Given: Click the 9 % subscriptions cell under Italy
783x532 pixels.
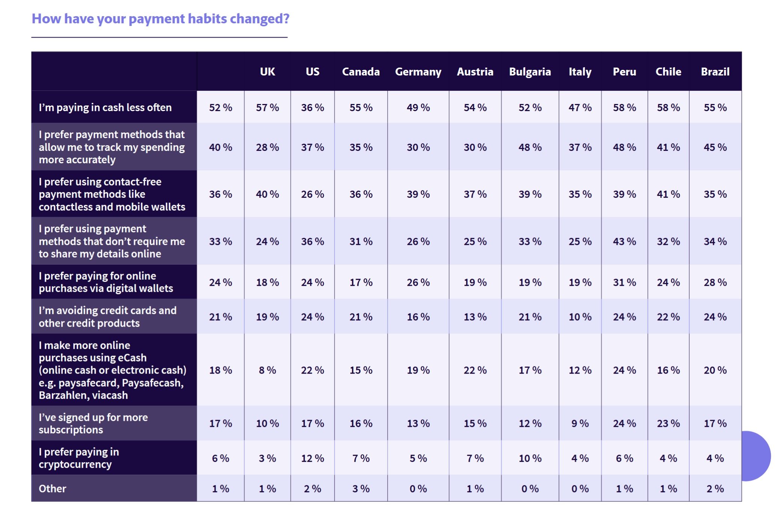Looking at the screenshot, I should point(580,423).
